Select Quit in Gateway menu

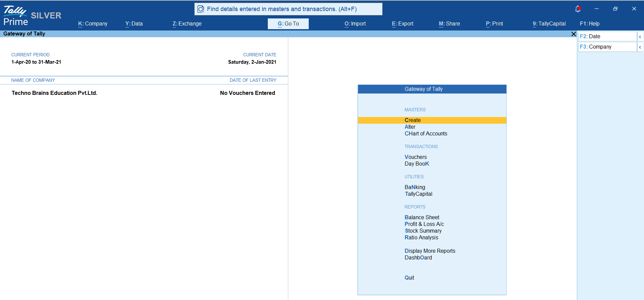(409, 278)
